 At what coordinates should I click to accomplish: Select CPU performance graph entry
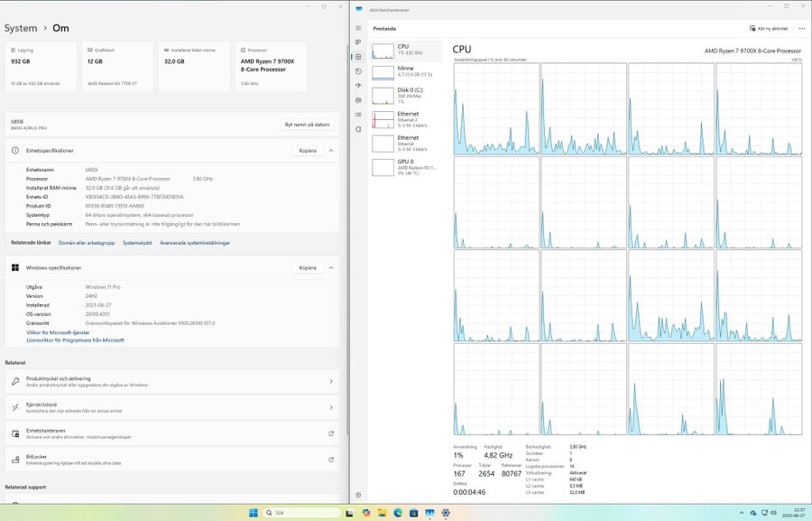(x=407, y=51)
